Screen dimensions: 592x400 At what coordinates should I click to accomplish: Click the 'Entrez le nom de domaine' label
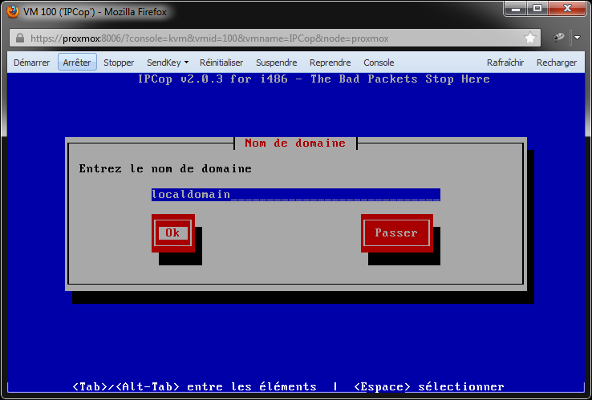[165, 168]
